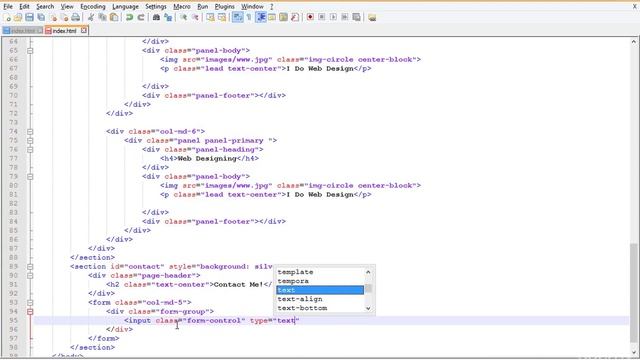Viewport: 640px width, 360px height.
Task: Click the editor vertical scrollbar thumb
Action: [633, 293]
